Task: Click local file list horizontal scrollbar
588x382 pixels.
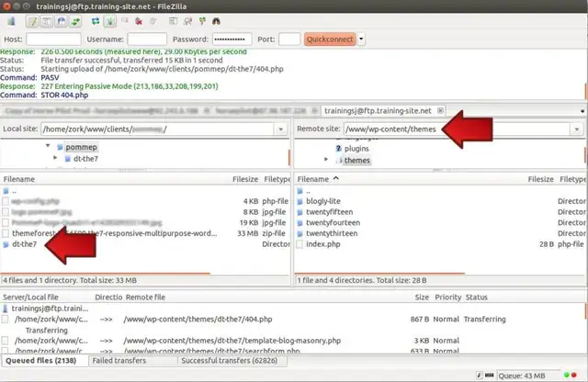Action: click(106, 274)
